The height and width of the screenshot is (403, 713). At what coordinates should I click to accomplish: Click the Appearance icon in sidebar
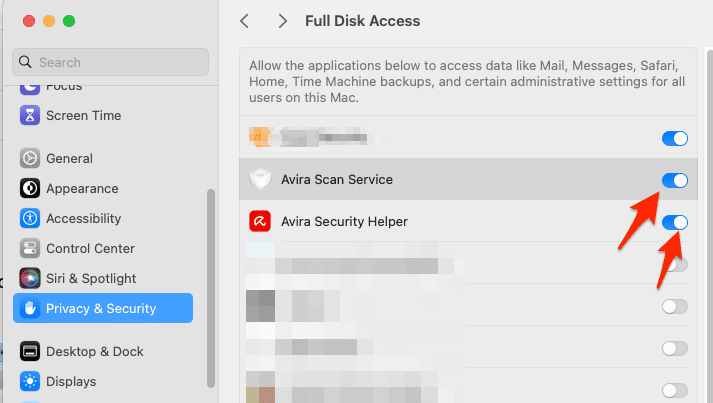coord(30,188)
